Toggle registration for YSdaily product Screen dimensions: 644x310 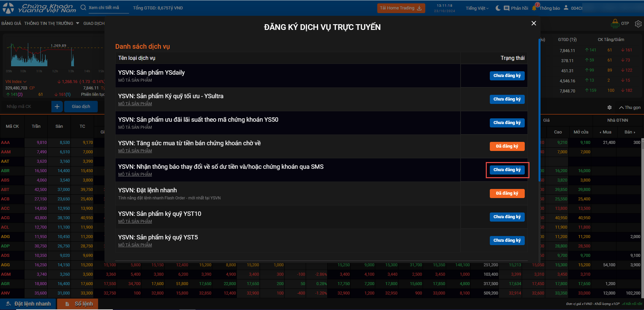click(x=507, y=76)
